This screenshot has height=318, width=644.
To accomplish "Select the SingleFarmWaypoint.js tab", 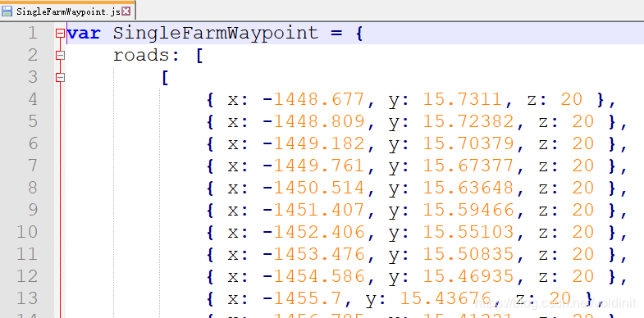I will point(68,11).
